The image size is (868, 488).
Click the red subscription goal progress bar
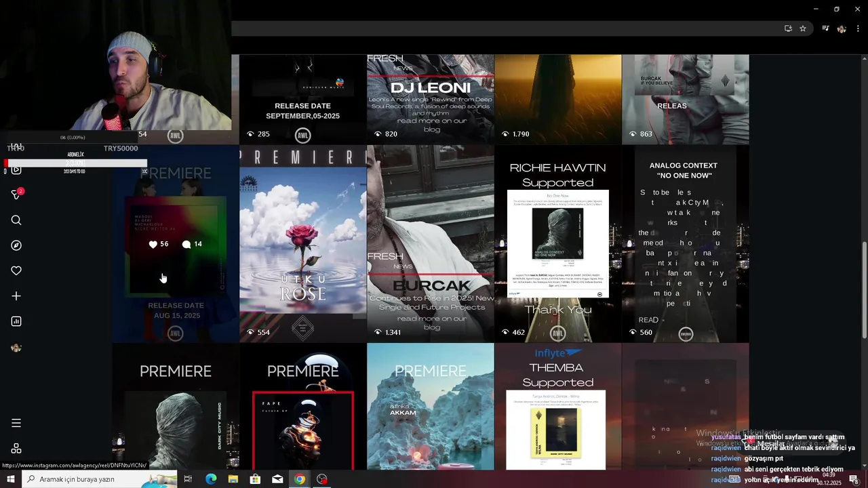point(76,163)
